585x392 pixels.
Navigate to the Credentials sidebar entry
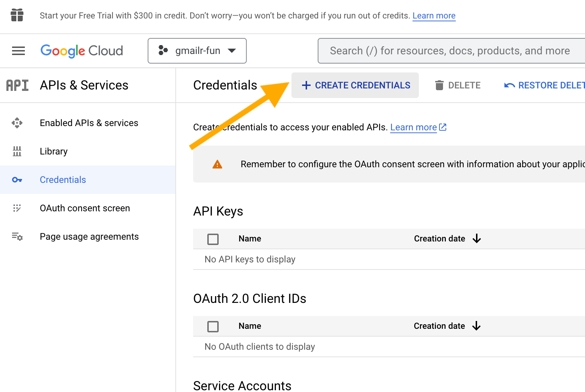(x=62, y=180)
